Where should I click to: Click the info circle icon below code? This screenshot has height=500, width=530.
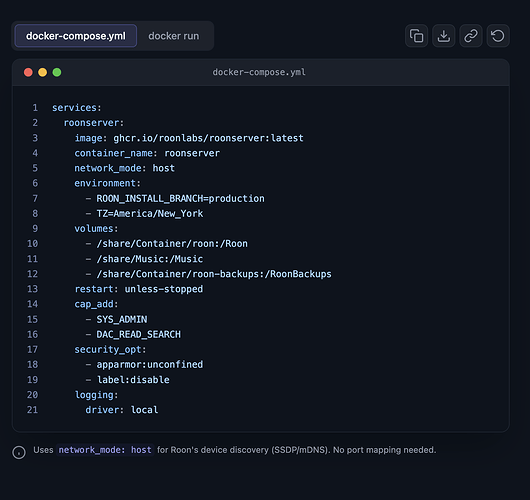19,452
